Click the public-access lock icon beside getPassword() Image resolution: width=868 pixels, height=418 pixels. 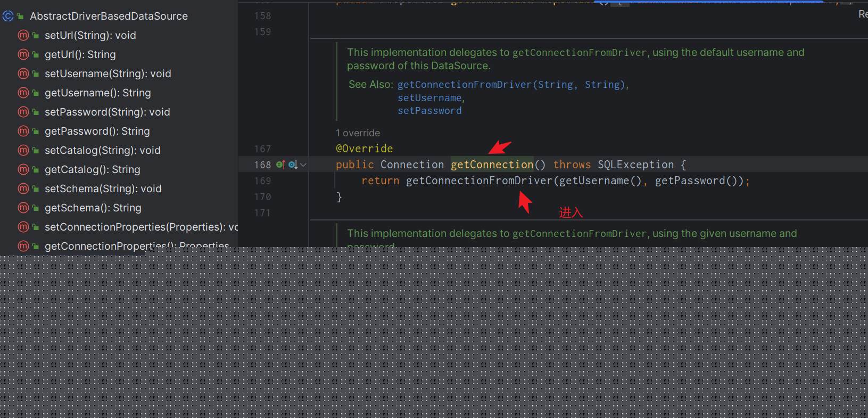pos(36,132)
